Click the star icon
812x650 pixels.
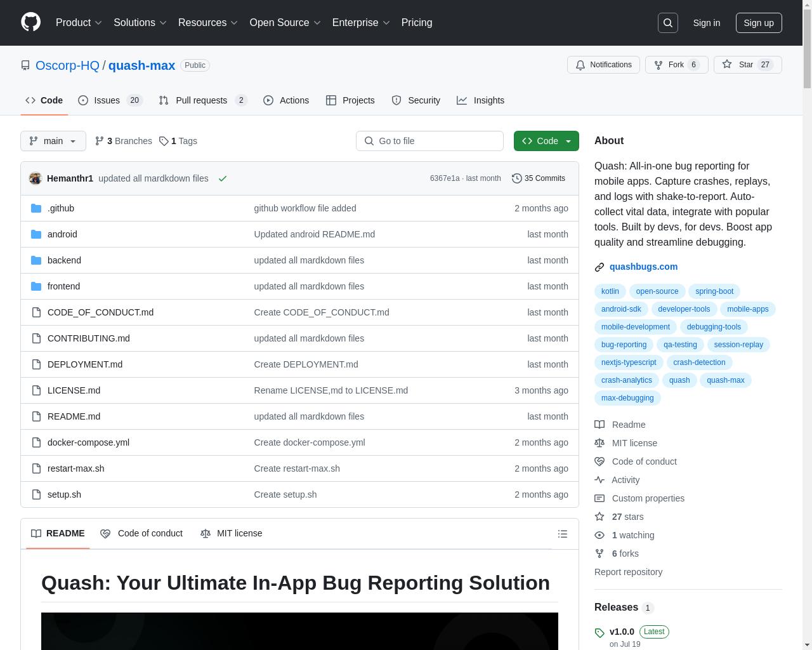727,65
